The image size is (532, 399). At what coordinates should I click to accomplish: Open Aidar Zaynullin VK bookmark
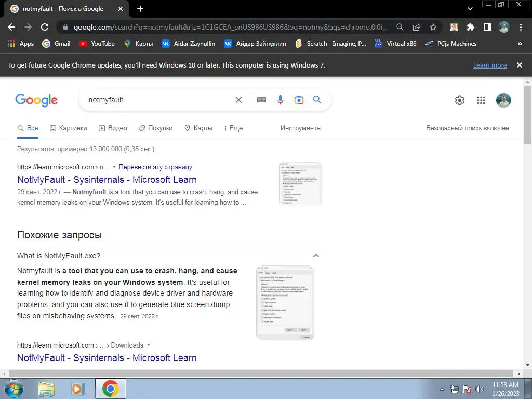188,44
